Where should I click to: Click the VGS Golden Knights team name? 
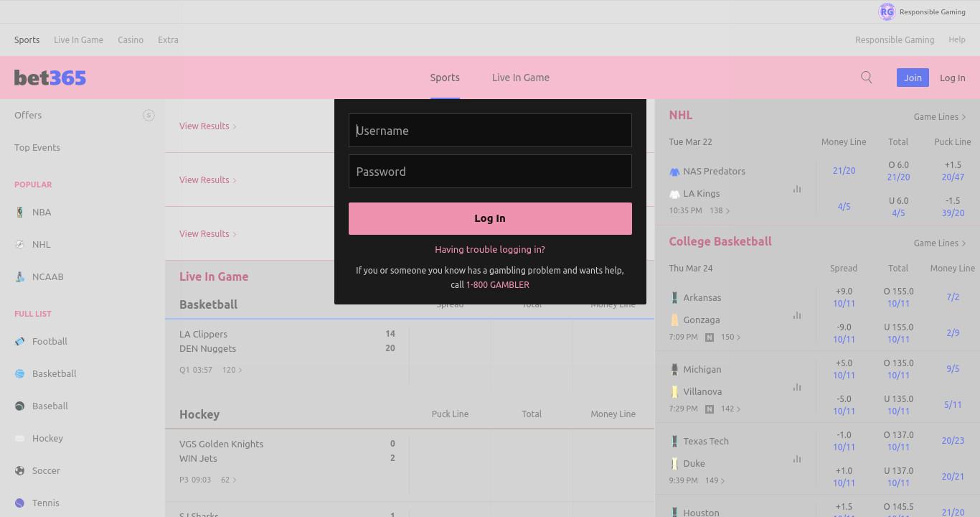[221, 444]
